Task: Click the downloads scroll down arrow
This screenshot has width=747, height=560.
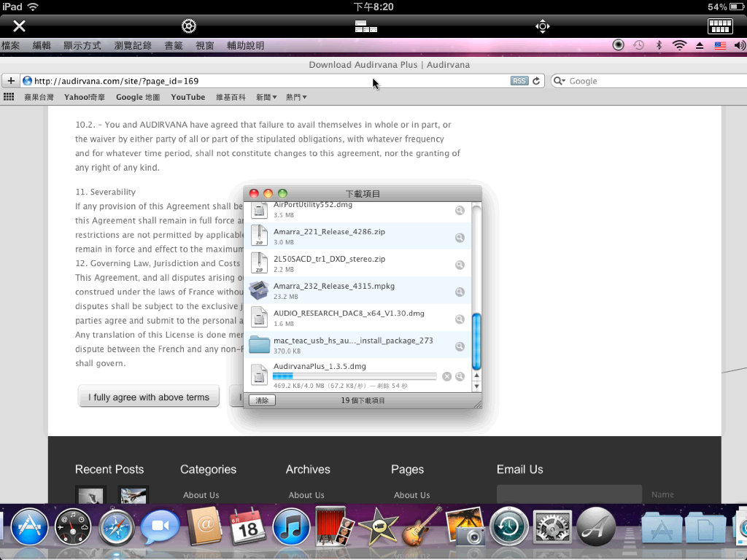Action: tap(476, 386)
